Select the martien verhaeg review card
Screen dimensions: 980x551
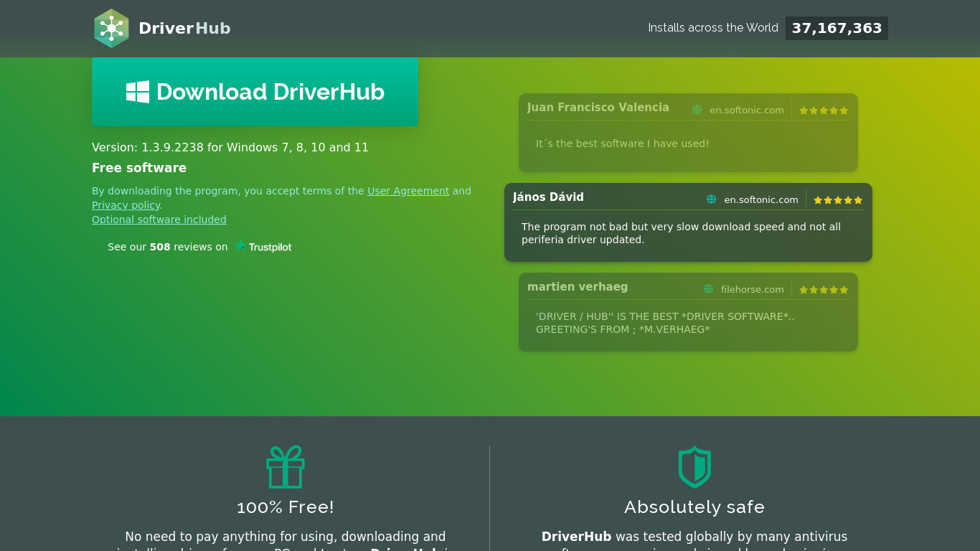tap(688, 312)
